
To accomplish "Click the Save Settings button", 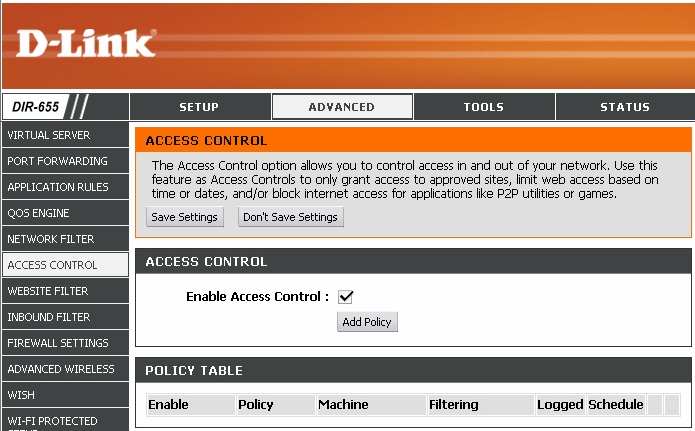I will [185, 217].
